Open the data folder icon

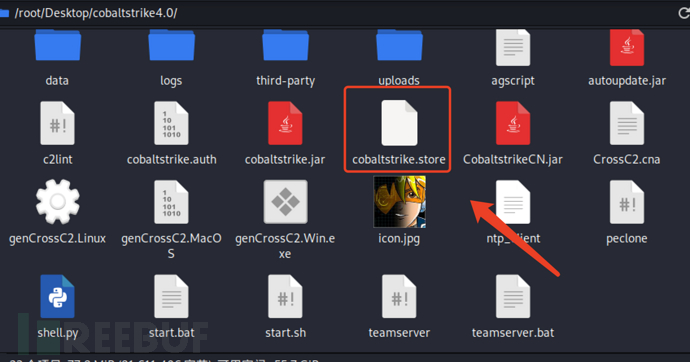(57, 45)
